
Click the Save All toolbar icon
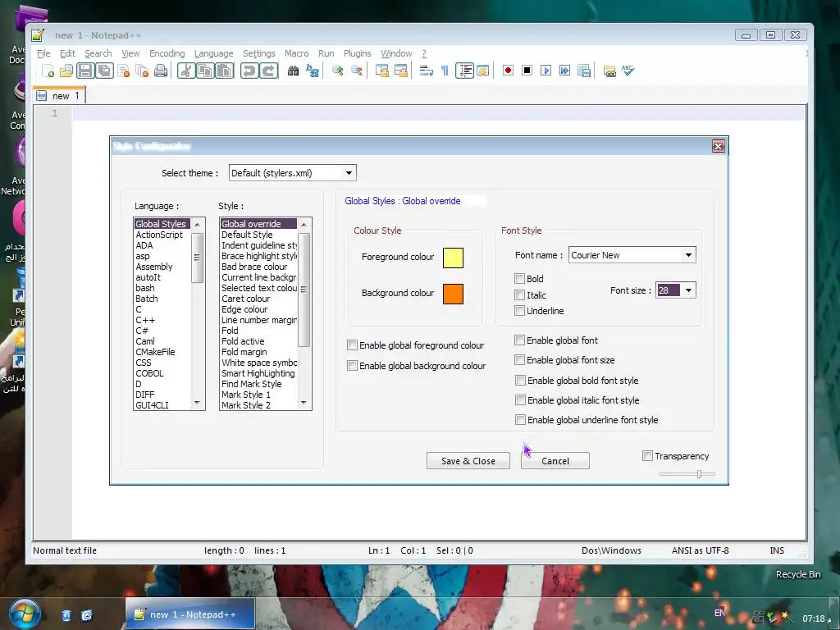pos(104,71)
